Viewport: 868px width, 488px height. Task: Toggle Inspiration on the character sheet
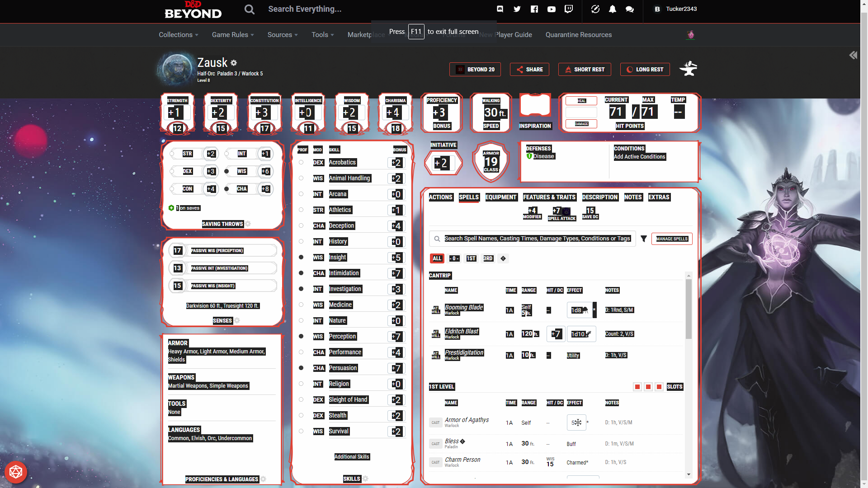[535, 105]
